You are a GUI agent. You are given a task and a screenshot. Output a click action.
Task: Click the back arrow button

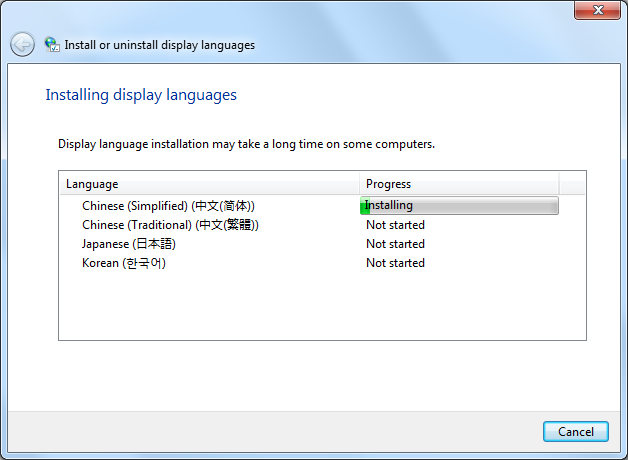[22, 44]
